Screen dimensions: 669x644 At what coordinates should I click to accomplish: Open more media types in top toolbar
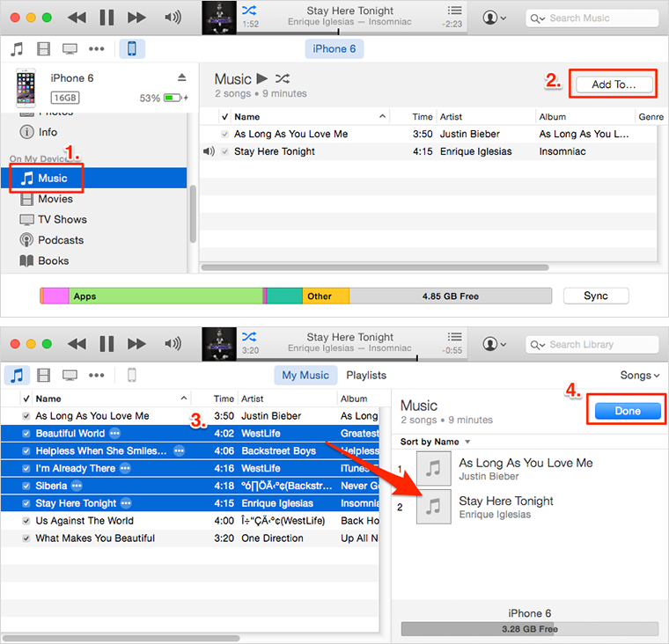97,49
